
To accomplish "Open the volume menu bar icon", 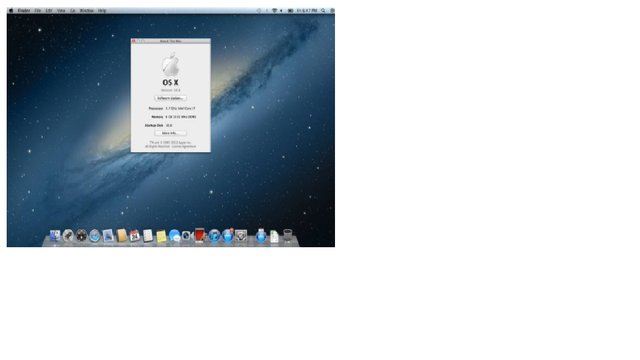I will [x=281, y=11].
